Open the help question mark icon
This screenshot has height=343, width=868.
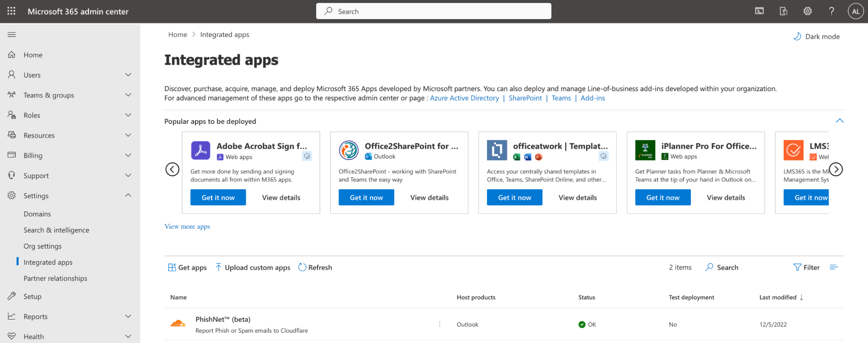click(831, 11)
